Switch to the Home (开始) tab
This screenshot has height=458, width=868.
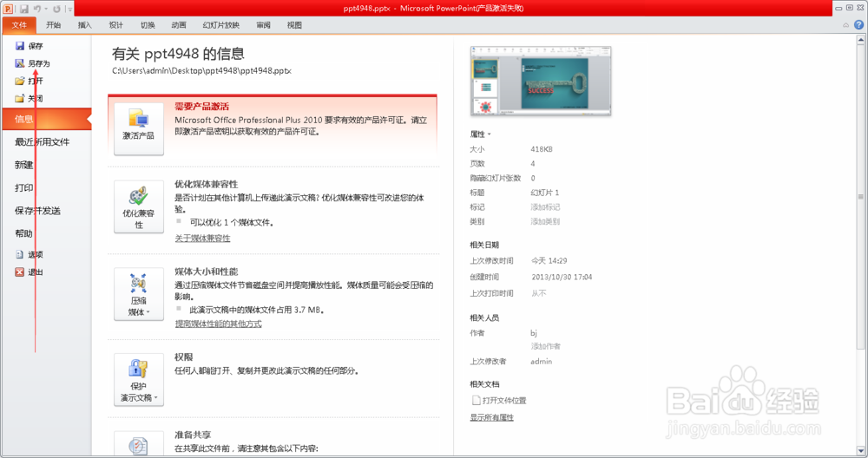54,25
